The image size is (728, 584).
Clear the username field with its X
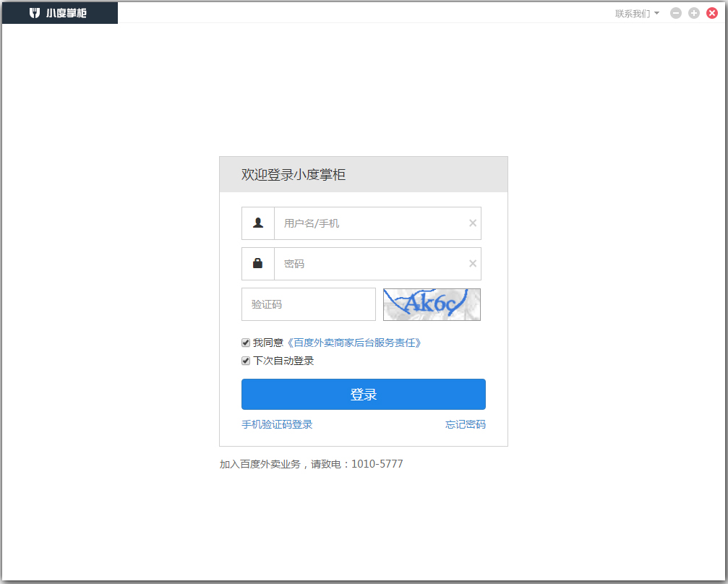click(x=473, y=223)
